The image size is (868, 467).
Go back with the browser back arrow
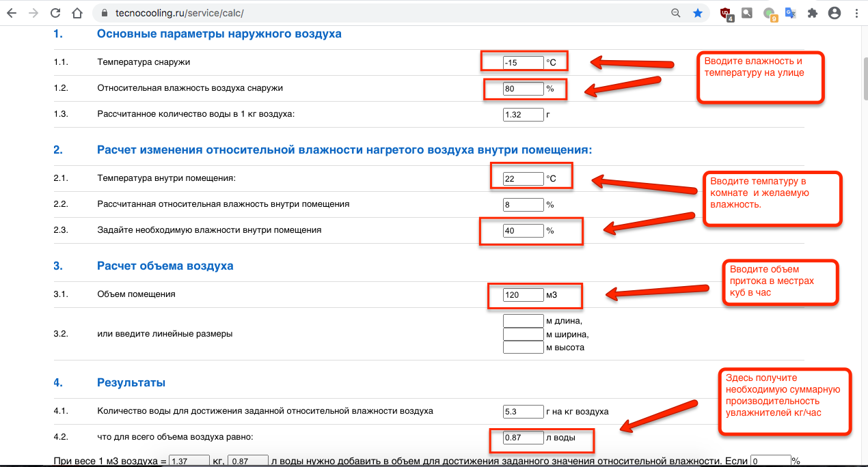(11, 13)
